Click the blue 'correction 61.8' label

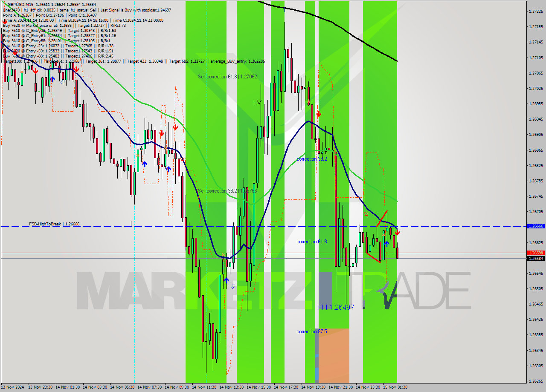(312, 242)
